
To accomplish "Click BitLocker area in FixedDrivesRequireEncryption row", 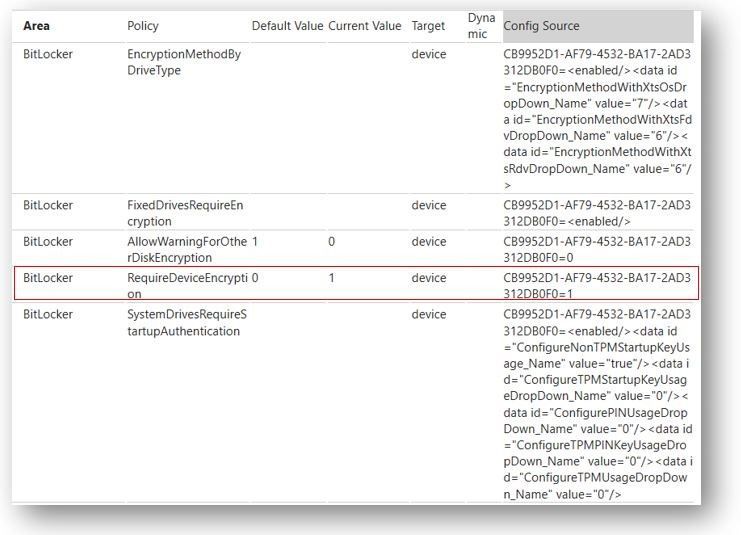I will tap(48, 205).
